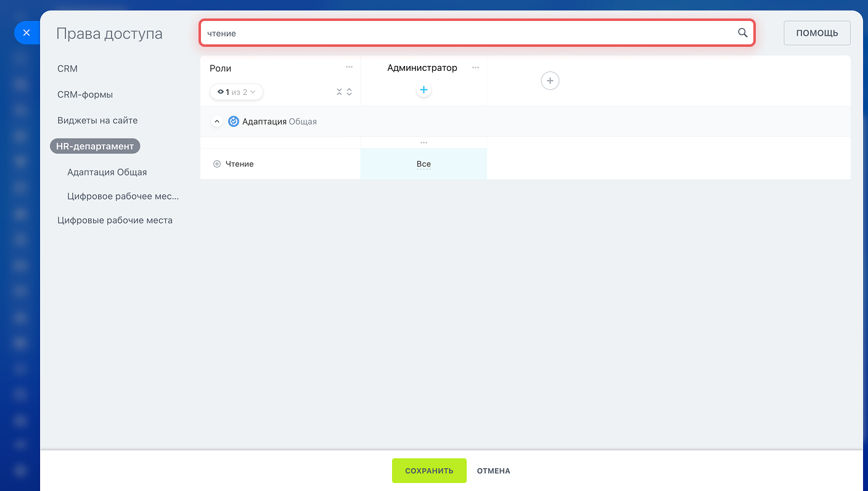Select Адаптация Общая sub-item in sidebar
Screen dimensions: 868x491
click(x=107, y=172)
